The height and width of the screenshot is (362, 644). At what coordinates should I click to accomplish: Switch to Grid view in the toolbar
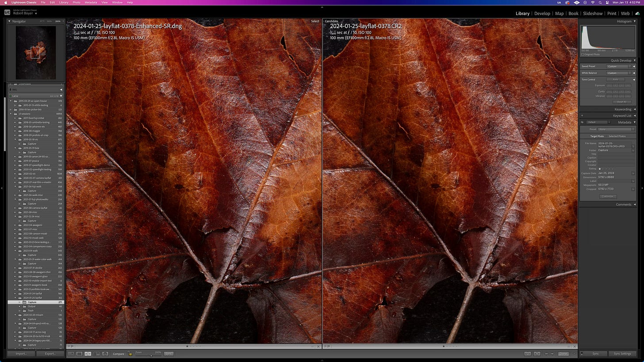(72, 354)
